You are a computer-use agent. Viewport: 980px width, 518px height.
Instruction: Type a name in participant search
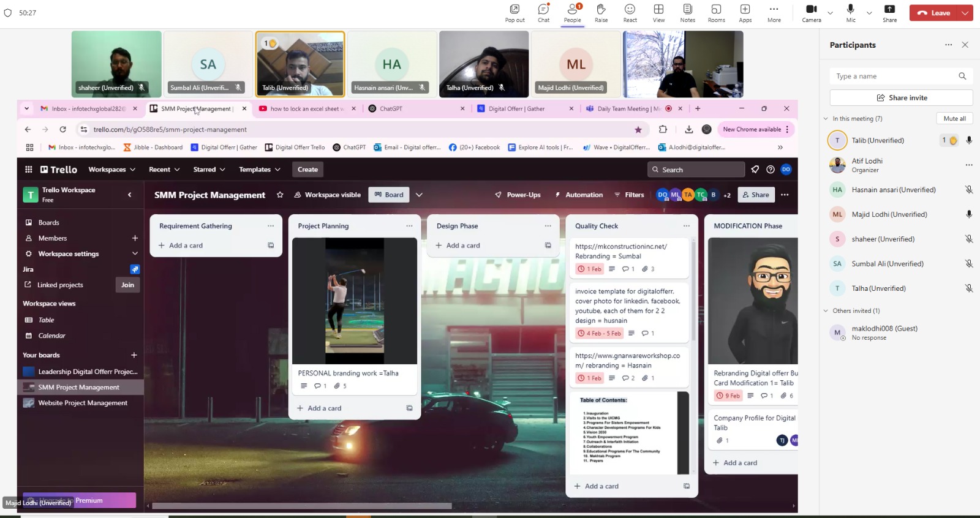pyautogui.click(x=901, y=76)
